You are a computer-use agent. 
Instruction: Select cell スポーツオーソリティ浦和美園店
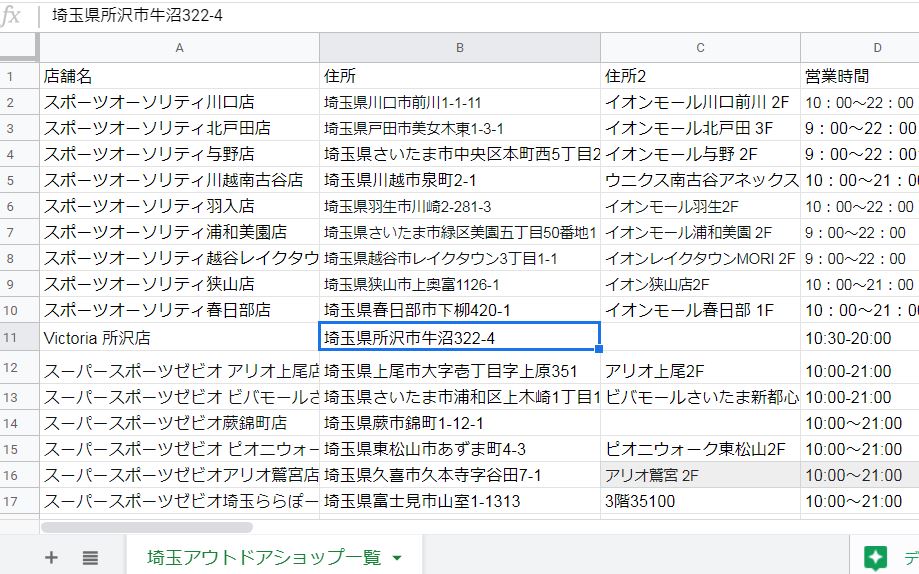179,232
